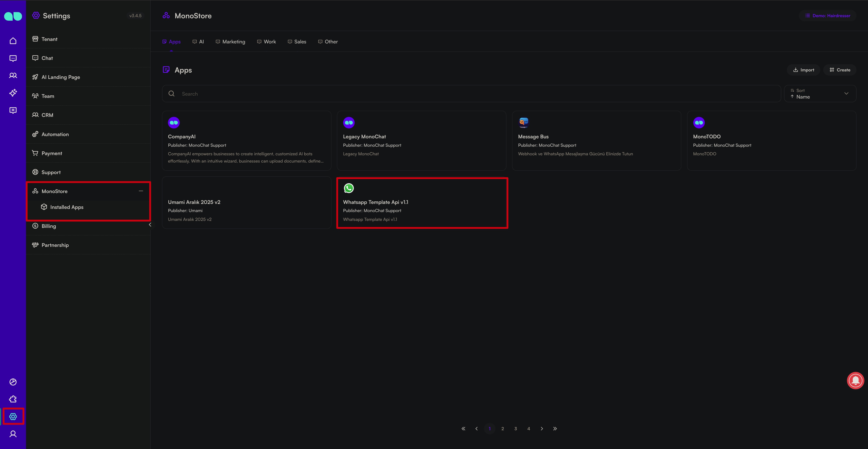Viewport: 868px width, 449px height.
Task: Click the Import button
Action: tap(803, 70)
